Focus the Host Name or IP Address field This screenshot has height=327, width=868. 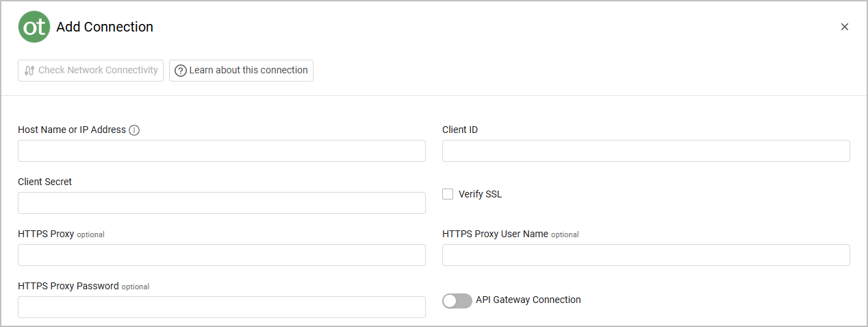[x=221, y=151]
